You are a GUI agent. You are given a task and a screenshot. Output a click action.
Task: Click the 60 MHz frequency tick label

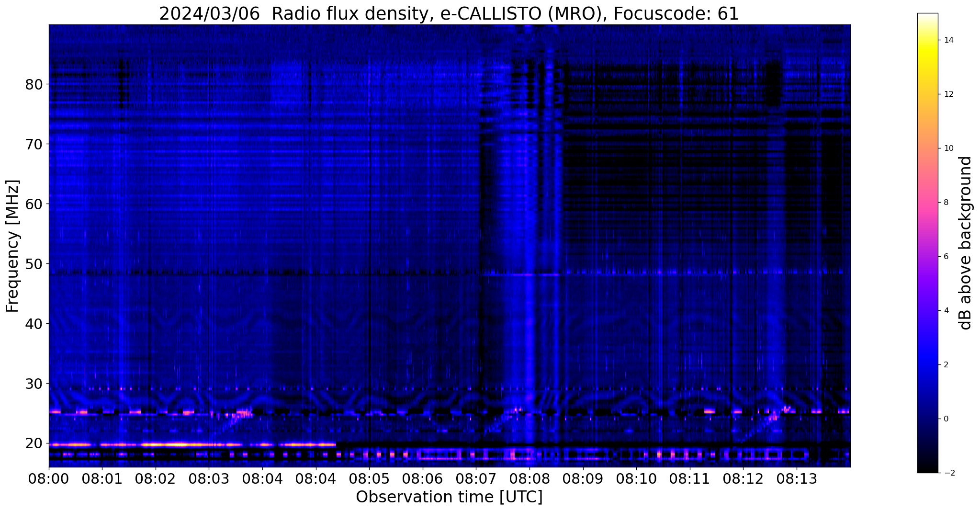click(x=34, y=204)
